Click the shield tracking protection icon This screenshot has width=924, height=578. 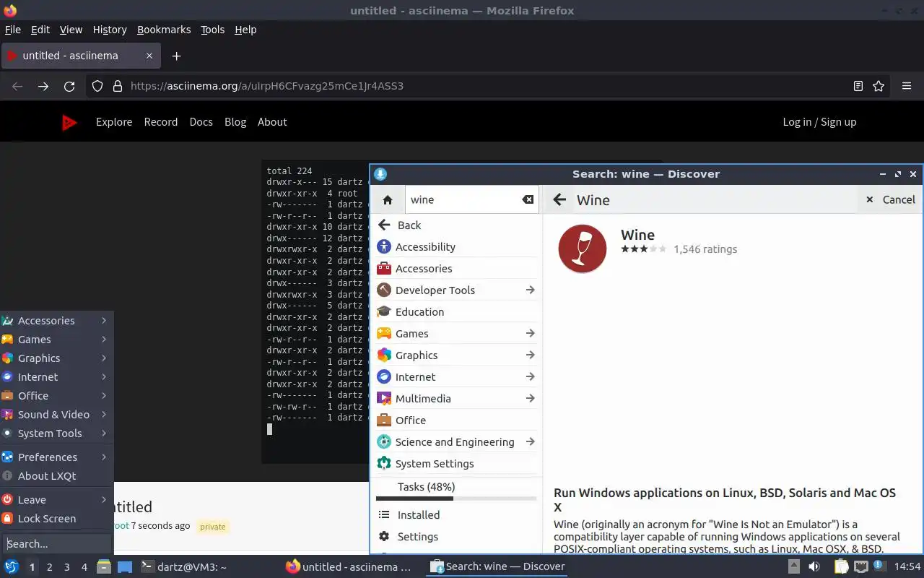pyautogui.click(x=97, y=86)
